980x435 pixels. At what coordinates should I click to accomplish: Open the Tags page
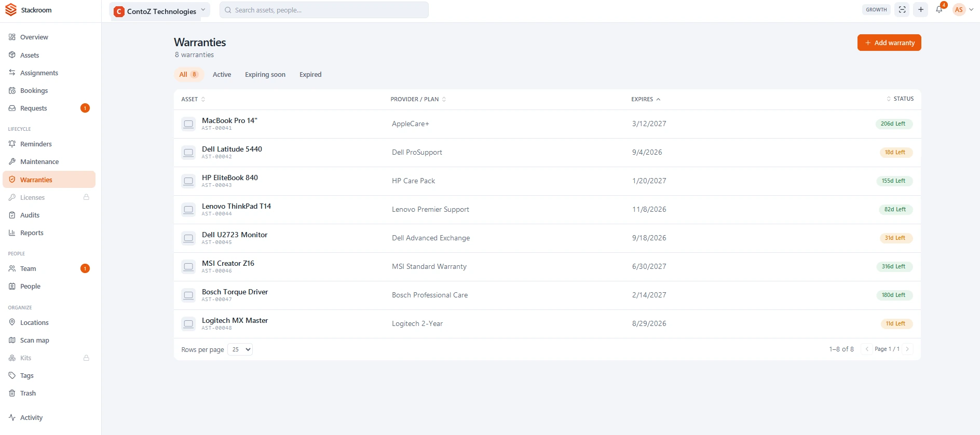(x=49, y=375)
